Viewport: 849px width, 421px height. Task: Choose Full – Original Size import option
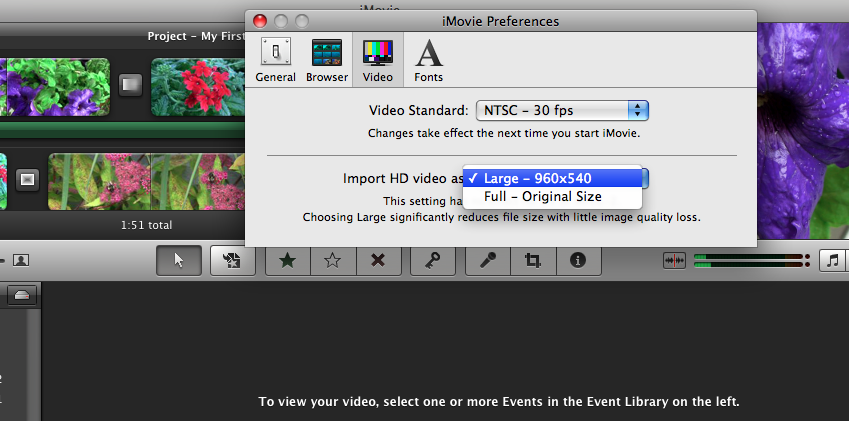coord(552,196)
